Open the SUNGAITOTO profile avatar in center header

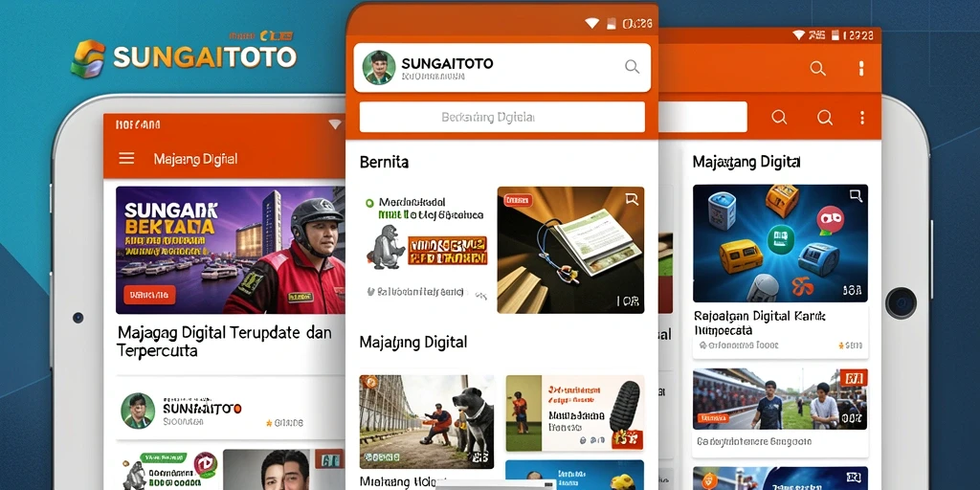point(379,68)
